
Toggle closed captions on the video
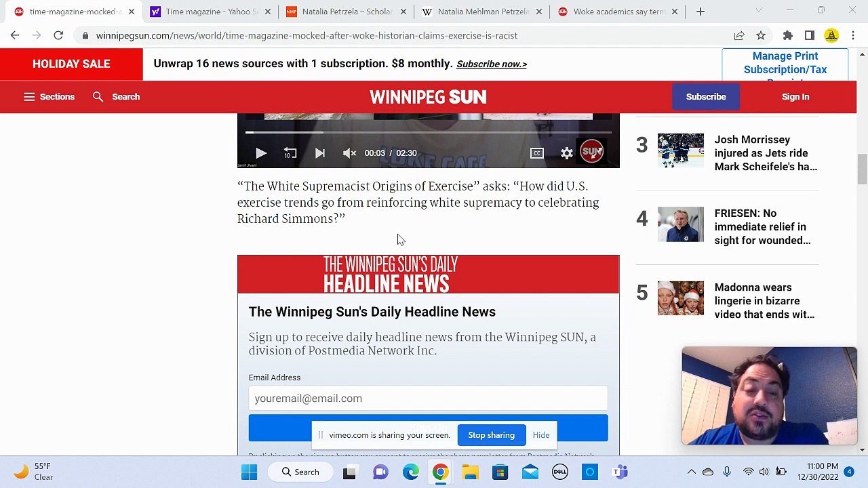pos(537,153)
